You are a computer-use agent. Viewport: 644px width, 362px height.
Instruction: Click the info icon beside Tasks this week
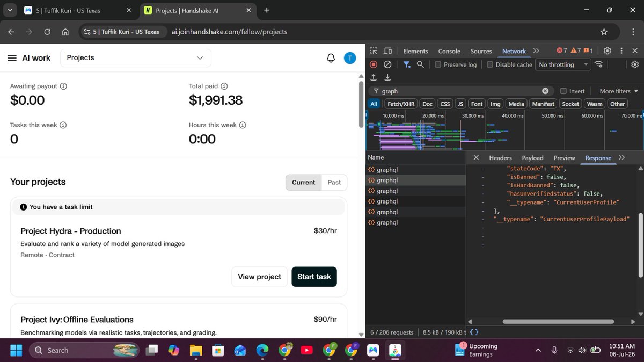[63, 125]
